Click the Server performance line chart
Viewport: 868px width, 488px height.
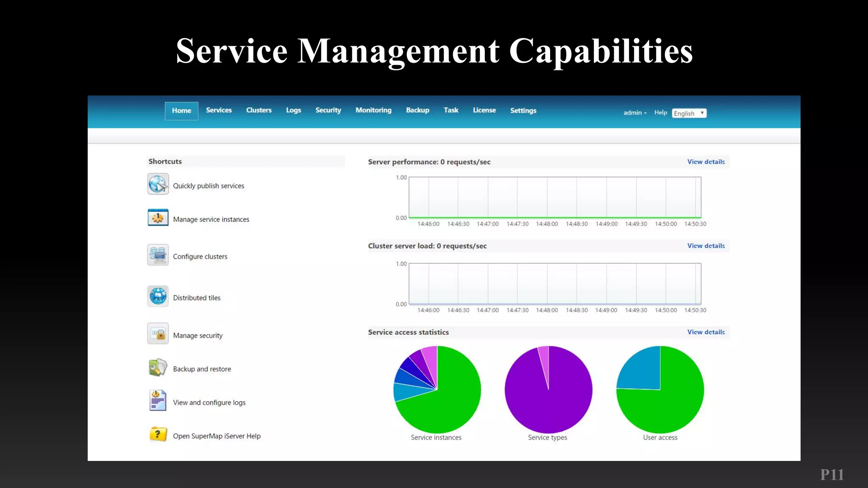(555, 197)
